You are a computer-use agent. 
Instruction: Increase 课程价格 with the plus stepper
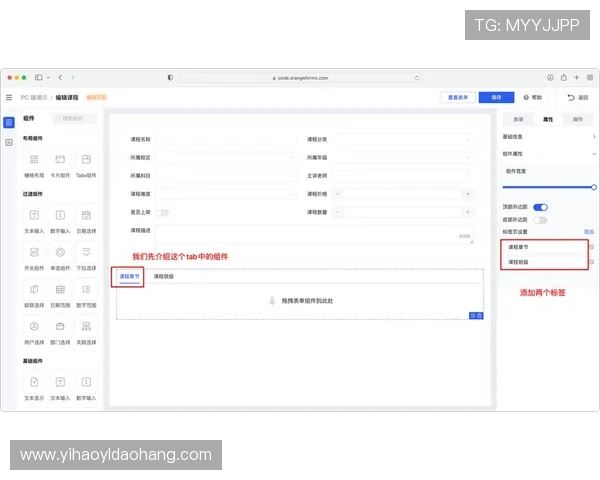pos(468,194)
